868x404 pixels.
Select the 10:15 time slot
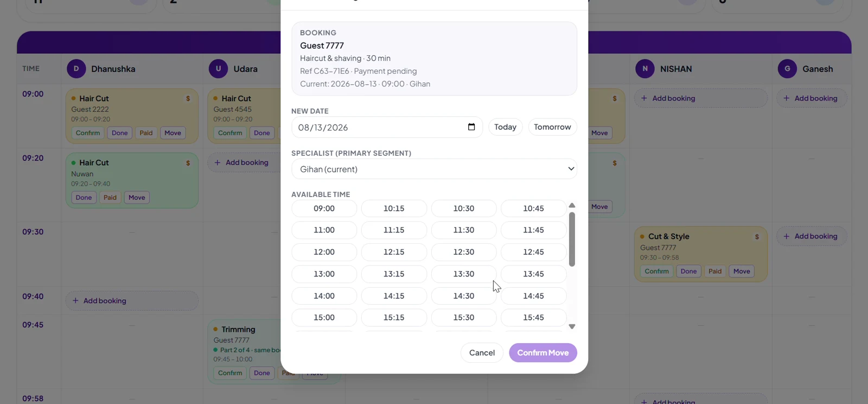394,209
